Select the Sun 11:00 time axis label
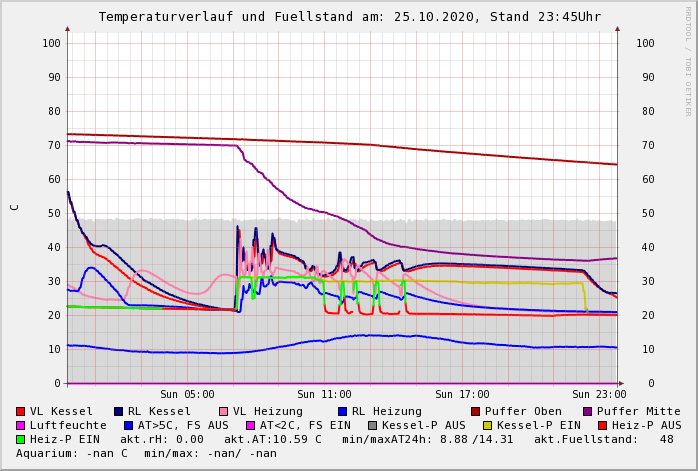The height and width of the screenshot is (471, 698). coord(324,394)
